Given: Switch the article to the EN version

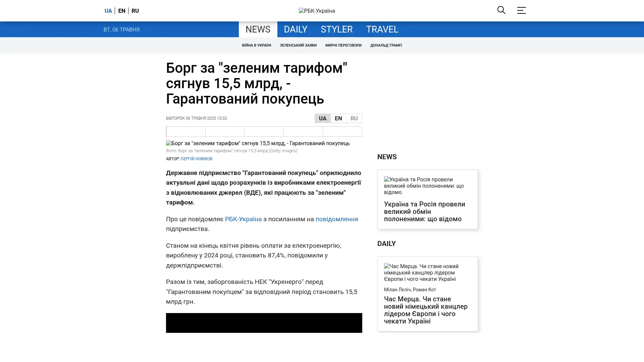Looking at the screenshot, I should coord(338,118).
